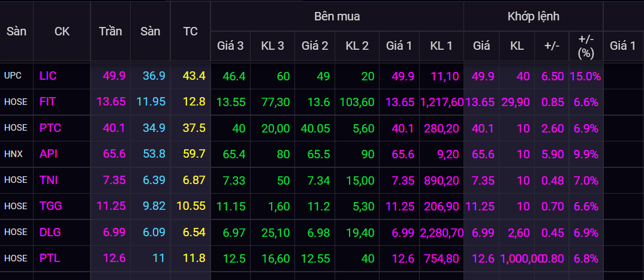Click LIC's reference price 43.4

tap(194, 76)
